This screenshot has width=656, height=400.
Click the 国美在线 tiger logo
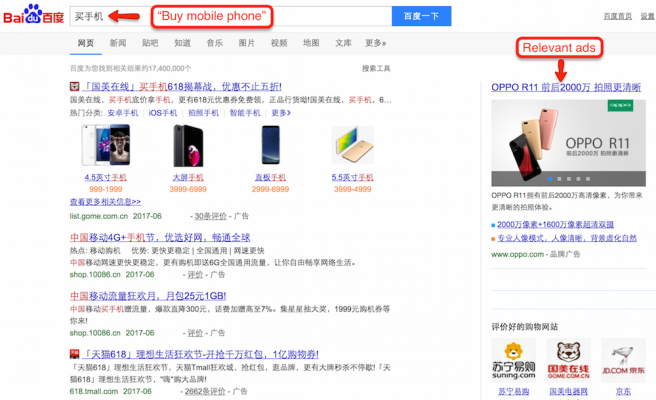point(569,360)
